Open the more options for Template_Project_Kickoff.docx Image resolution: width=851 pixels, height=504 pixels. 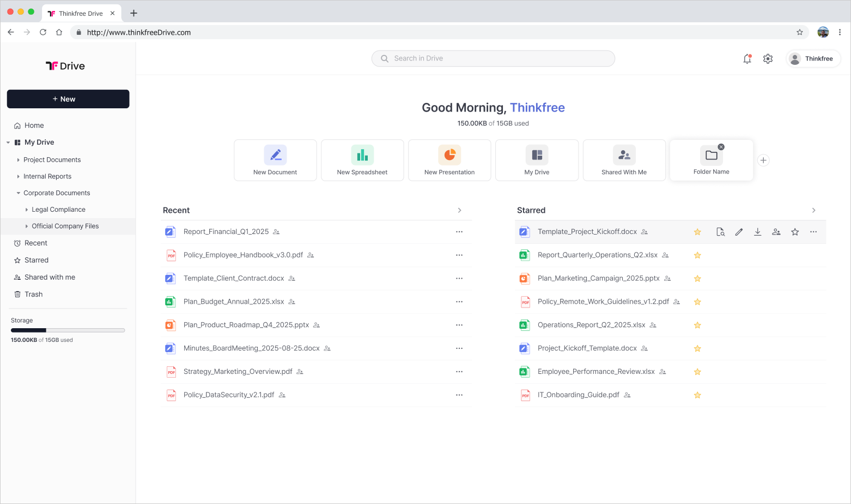[x=813, y=232]
